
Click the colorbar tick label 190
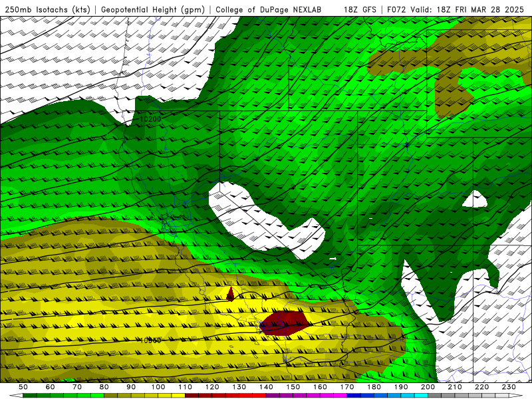[x=401, y=387]
